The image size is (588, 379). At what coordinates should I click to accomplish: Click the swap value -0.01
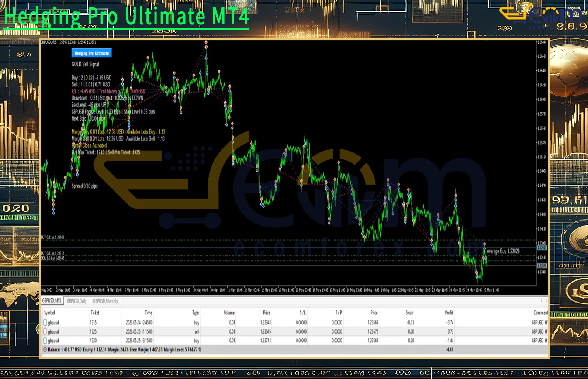(409, 323)
